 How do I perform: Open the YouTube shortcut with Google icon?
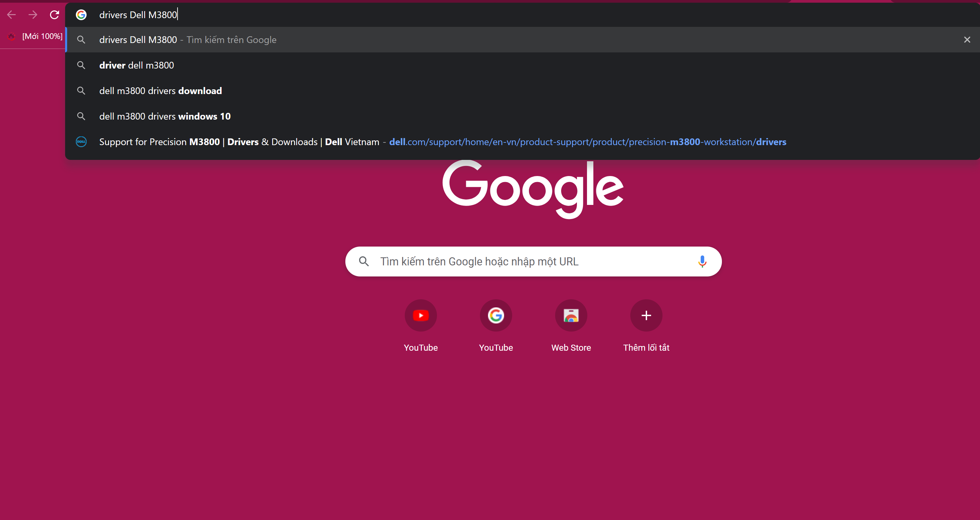tap(496, 315)
